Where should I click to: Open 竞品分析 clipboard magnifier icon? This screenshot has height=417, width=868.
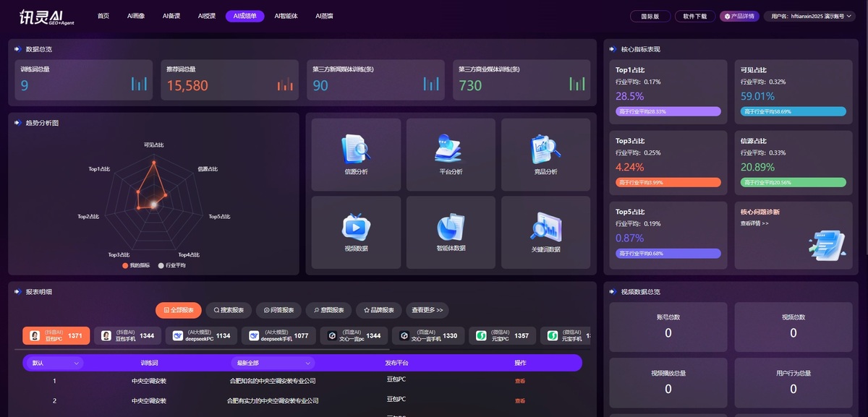[x=545, y=149]
